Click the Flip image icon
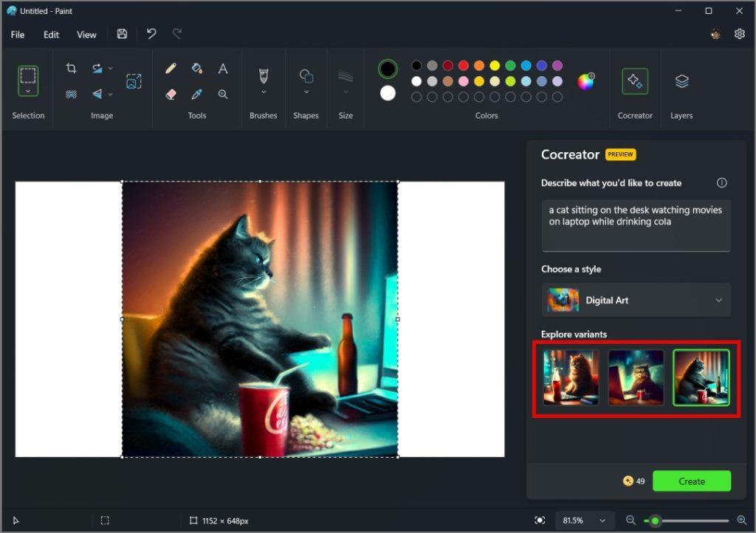The image size is (756, 533). click(97, 94)
